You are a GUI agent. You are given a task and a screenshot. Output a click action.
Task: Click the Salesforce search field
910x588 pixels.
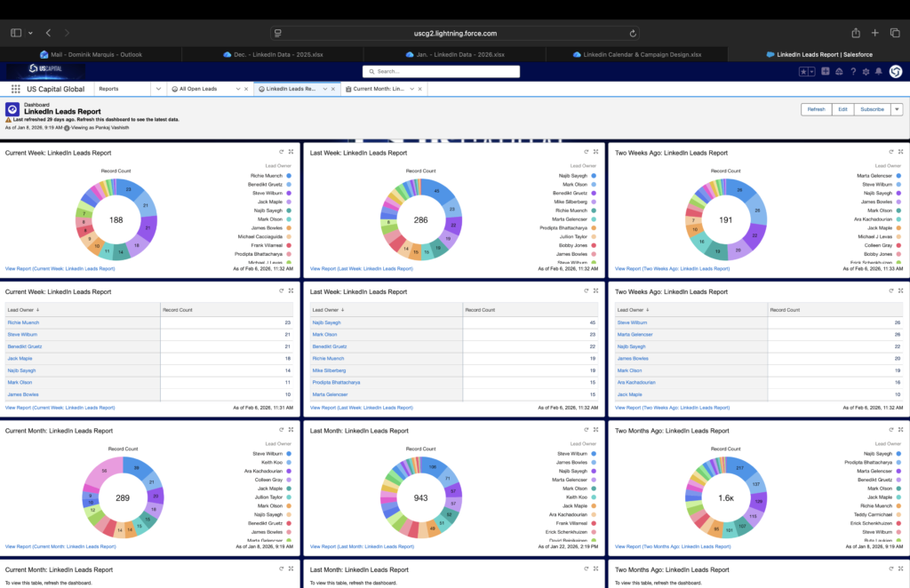(x=453, y=71)
